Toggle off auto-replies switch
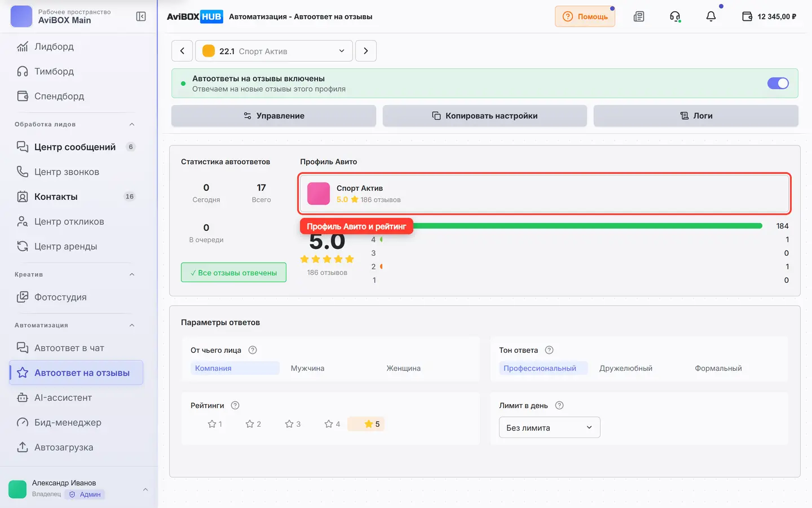 [x=778, y=83]
